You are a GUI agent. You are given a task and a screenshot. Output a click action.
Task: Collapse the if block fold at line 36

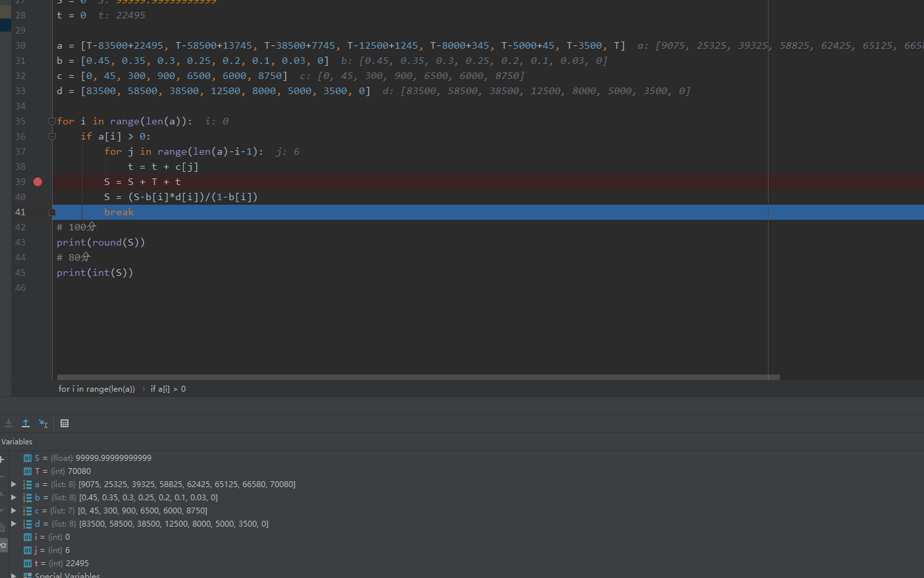[x=52, y=136]
